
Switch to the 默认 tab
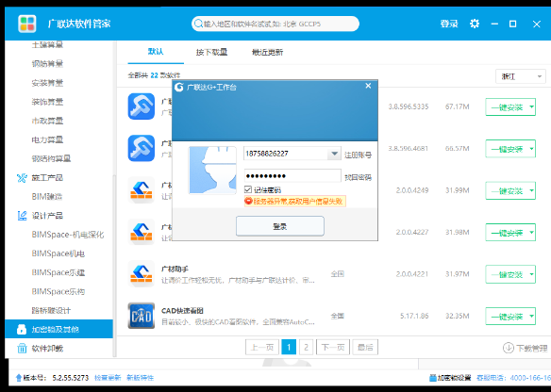tap(156, 52)
